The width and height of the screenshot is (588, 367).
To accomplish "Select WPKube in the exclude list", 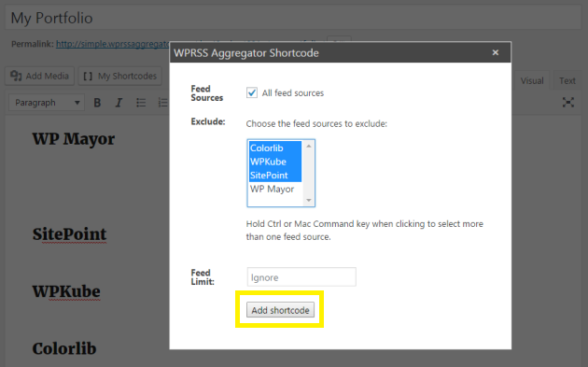I will pyautogui.click(x=275, y=162).
